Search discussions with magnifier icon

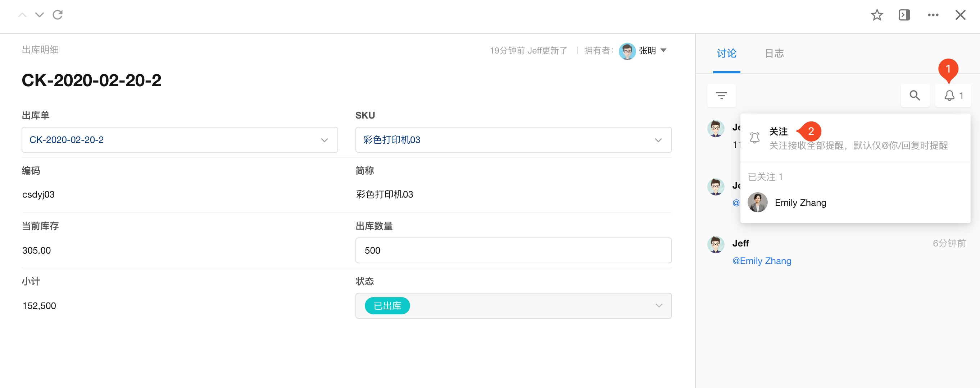[x=915, y=96]
